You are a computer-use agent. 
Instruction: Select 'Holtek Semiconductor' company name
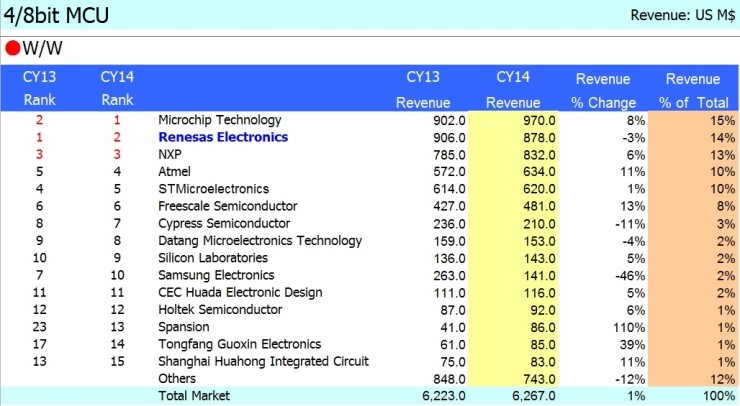coord(220,310)
